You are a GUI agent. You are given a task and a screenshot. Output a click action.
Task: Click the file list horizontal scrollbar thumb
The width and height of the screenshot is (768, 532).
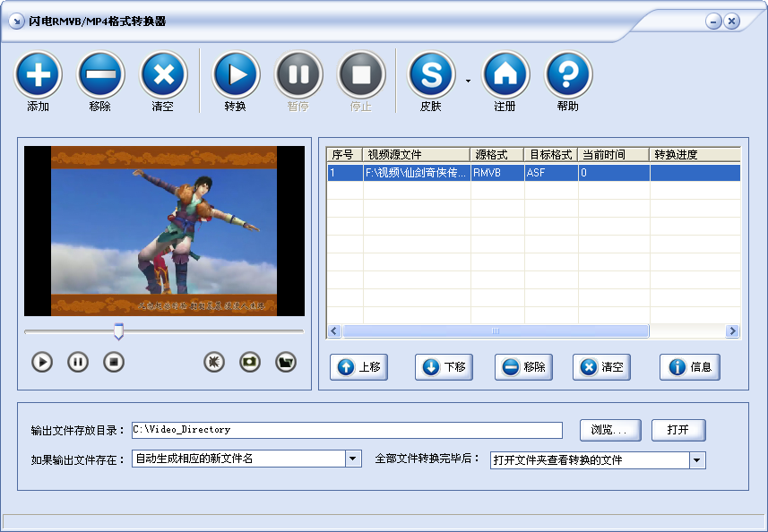click(x=496, y=331)
